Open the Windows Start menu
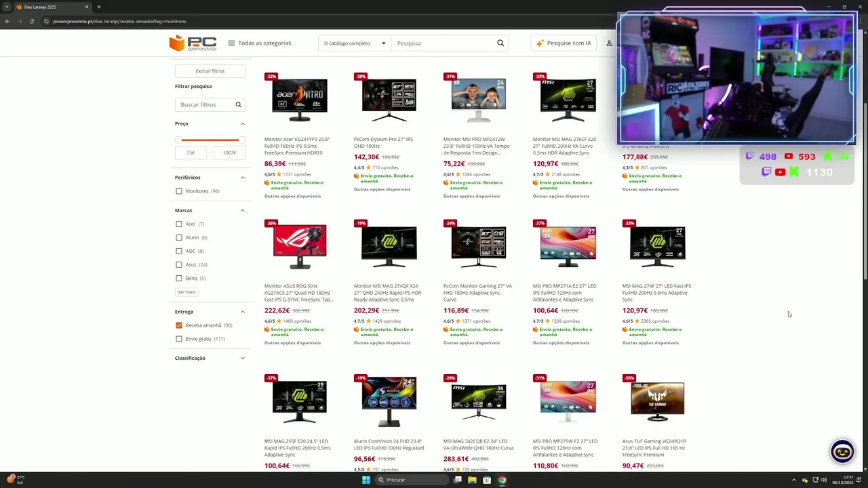This screenshot has width=868, height=488. coord(366,480)
